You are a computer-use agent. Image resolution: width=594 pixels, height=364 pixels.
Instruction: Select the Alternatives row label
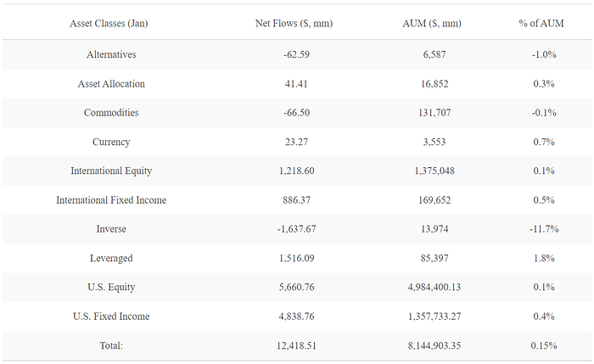[x=111, y=54]
